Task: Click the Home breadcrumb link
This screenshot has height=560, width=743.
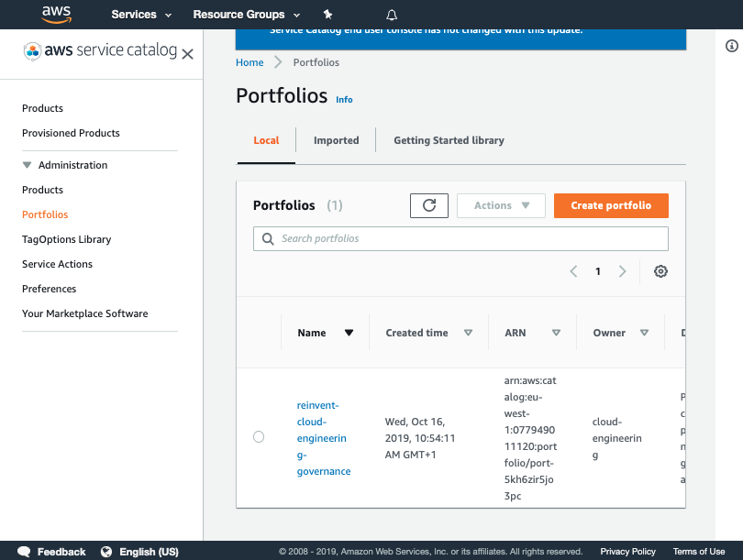Action: click(250, 62)
